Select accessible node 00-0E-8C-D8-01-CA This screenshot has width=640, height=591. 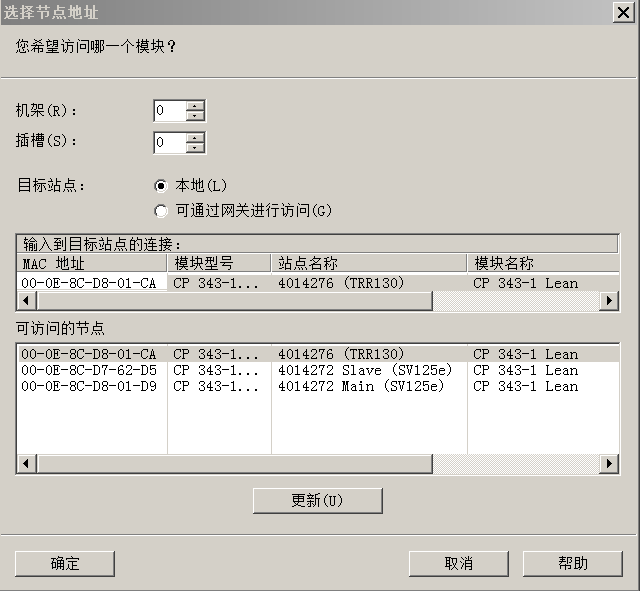(x=318, y=354)
